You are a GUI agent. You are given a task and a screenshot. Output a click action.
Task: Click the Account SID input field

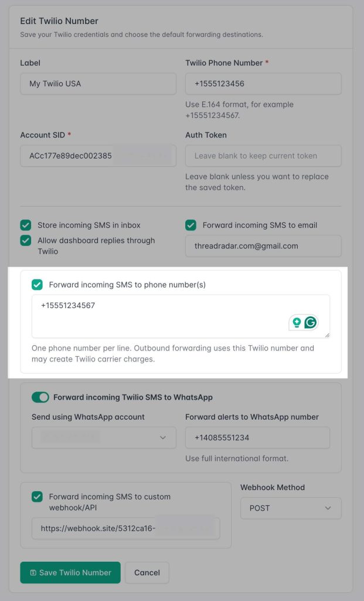tap(98, 156)
